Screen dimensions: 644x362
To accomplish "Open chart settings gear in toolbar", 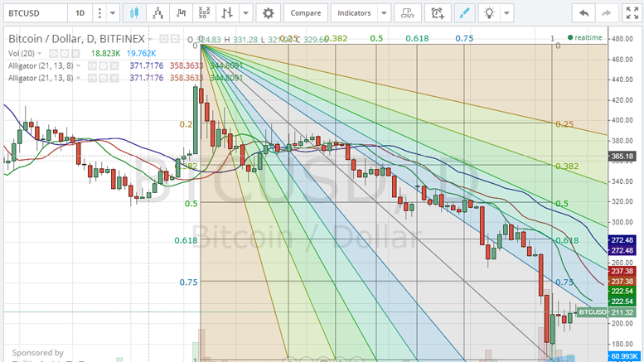I will (x=269, y=13).
